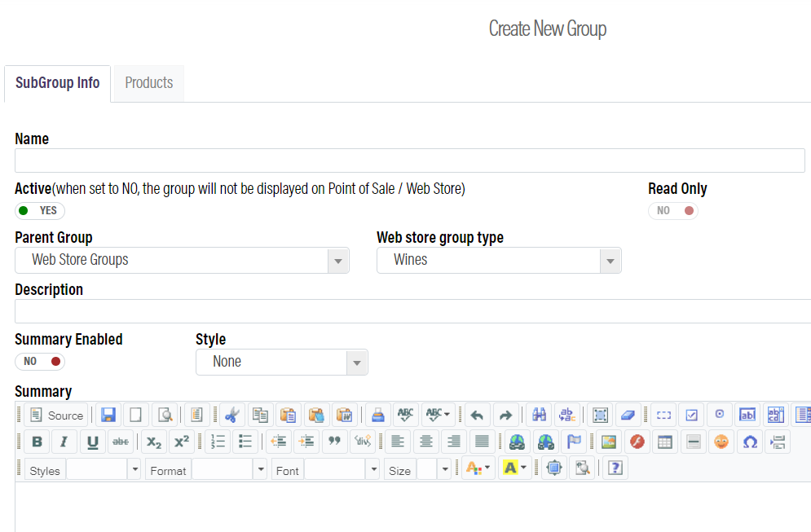Click the Source button in editor toolbar
Image resolution: width=811 pixels, height=532 pixels.
tap(56, 415)
